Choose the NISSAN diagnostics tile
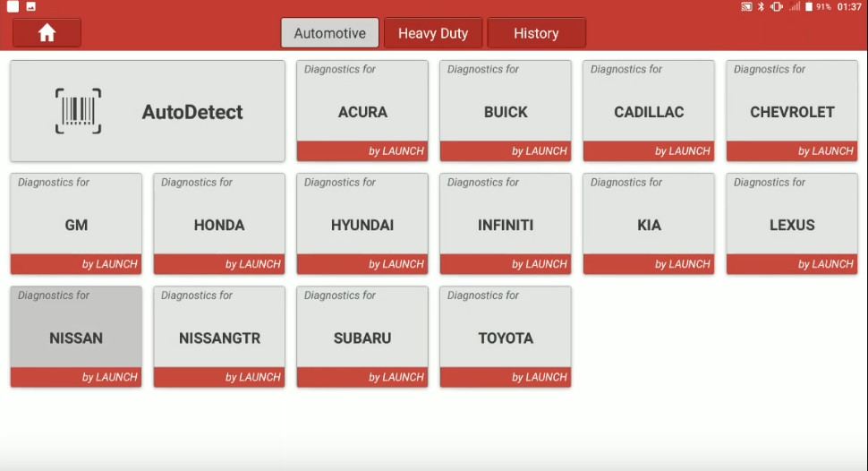Viewport: 868px width, 471px height. [76, 337]
